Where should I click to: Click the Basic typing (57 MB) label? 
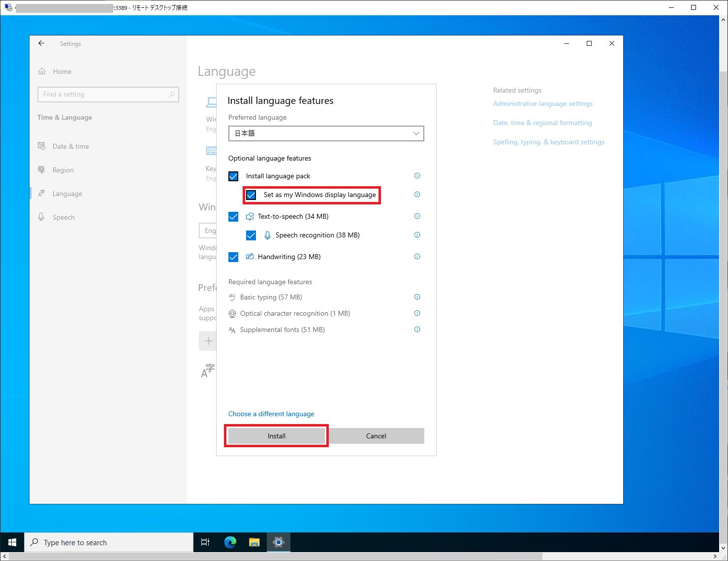(x=271, y=297)
